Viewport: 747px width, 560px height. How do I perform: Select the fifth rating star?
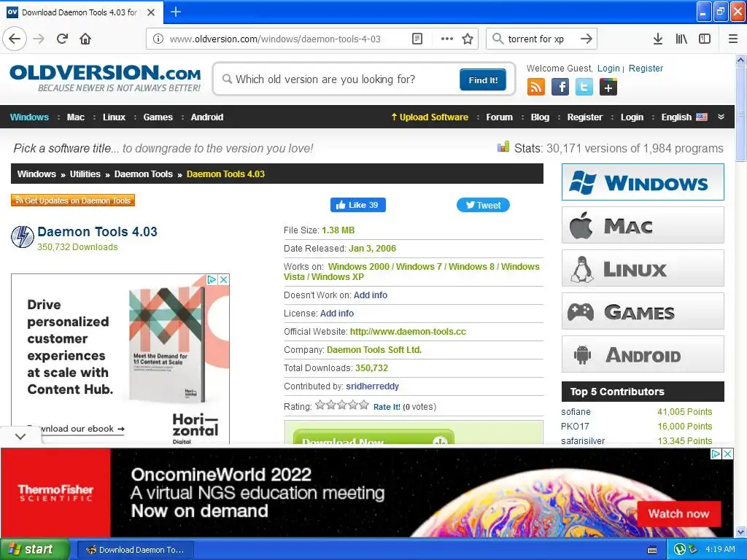364,405
